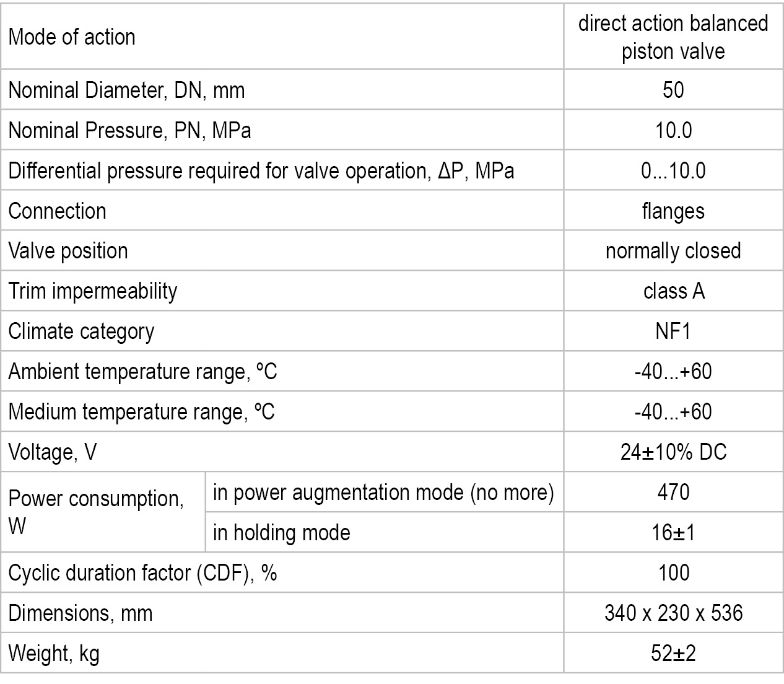Select the 'class A' cell

pos(673,291)
